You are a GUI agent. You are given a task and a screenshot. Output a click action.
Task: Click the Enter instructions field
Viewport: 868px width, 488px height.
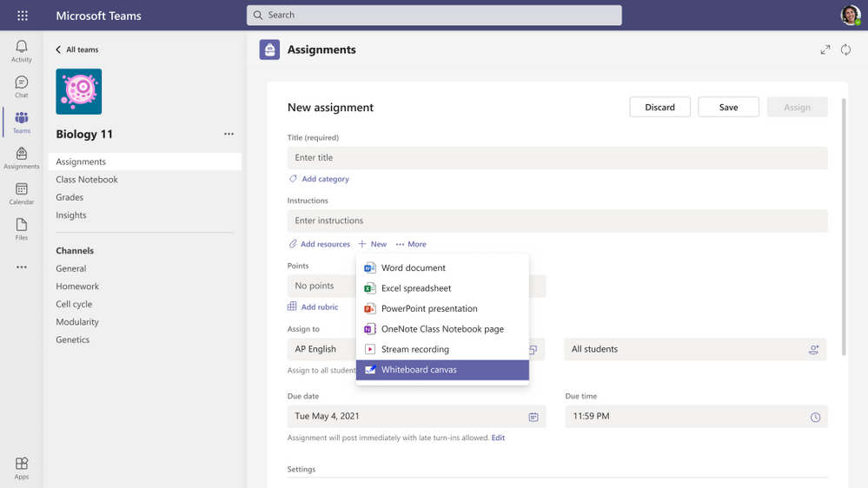tap(558, 221)
